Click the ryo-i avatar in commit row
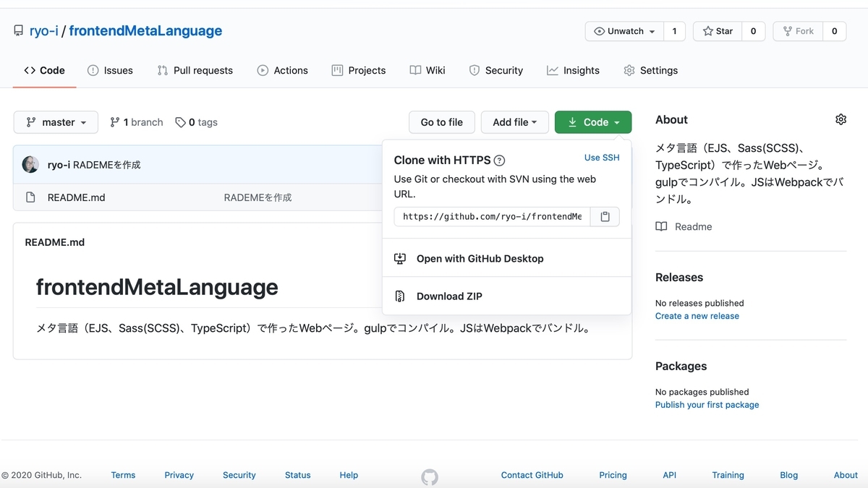The width and height of the screenshot is (868, 488). 30,164
